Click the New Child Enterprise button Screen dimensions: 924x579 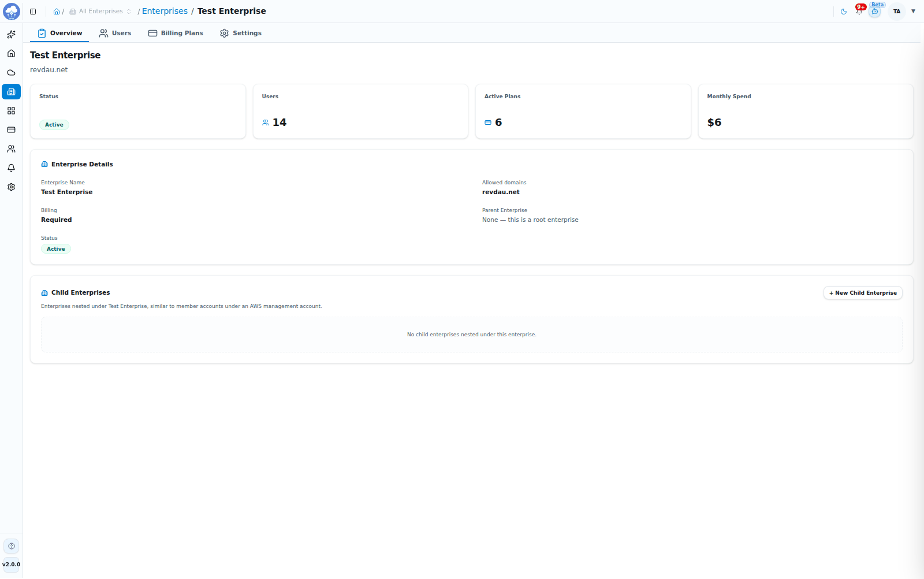(x=863, y=293)
